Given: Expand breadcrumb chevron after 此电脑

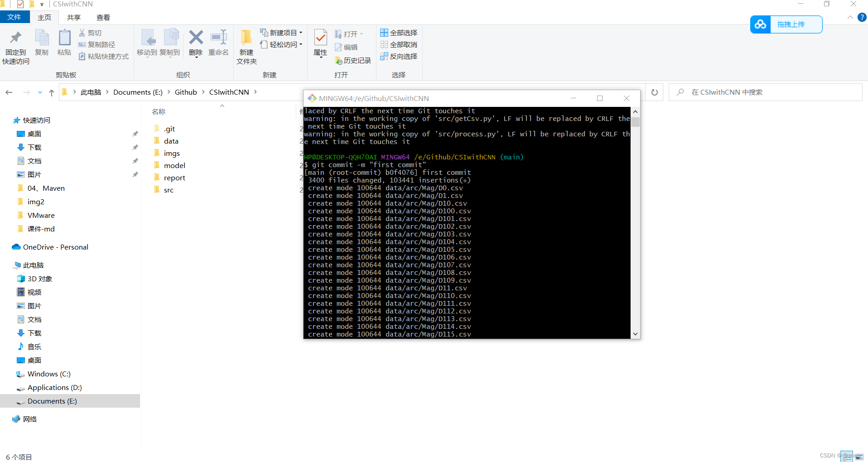Looking at the screenshot, I should tap(107, 92).
